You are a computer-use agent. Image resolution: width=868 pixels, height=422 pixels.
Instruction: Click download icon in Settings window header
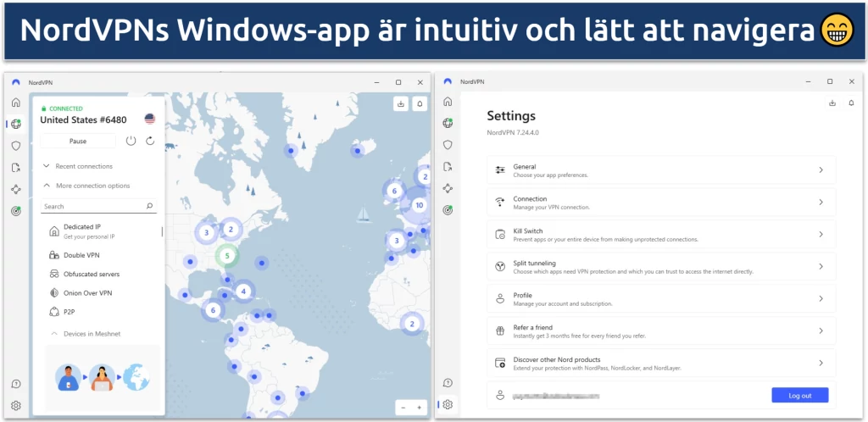(832, 103)
